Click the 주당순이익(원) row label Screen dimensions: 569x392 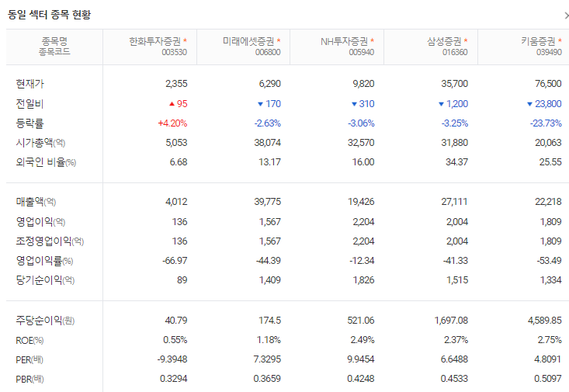coord(45,321)
